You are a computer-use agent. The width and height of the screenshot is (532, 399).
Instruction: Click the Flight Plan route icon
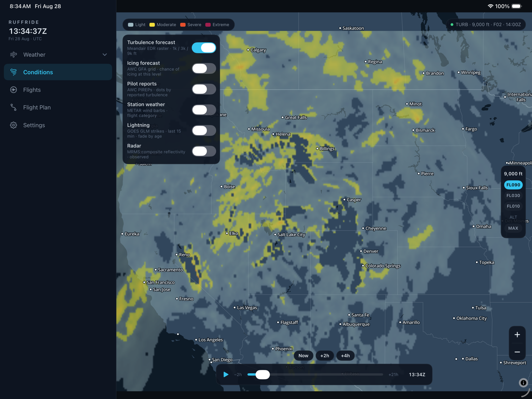[14, 107]
